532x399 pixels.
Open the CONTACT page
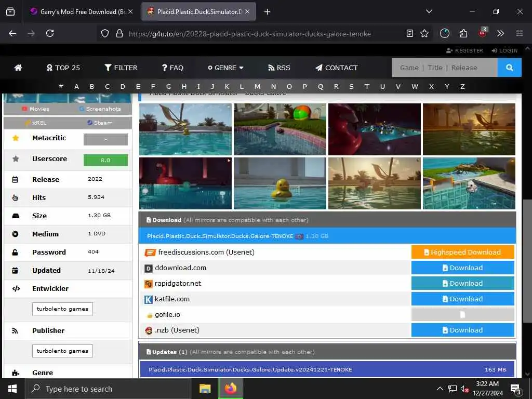click(337, 68)
